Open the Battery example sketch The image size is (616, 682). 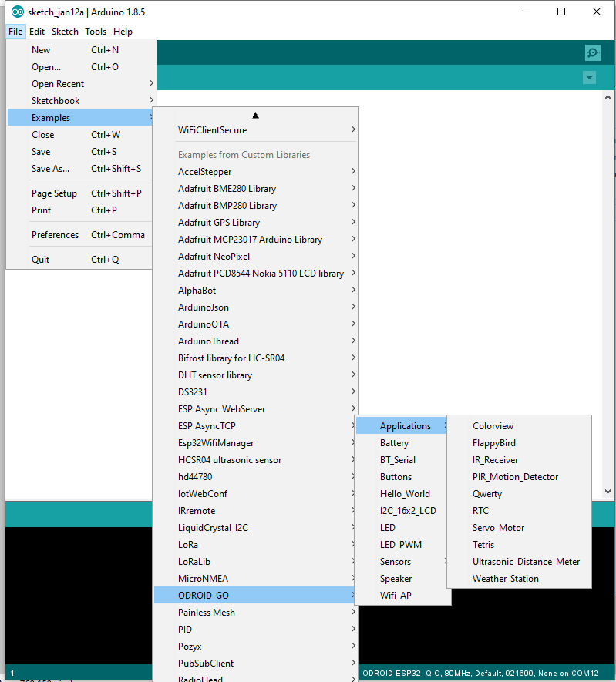(402, 443)
